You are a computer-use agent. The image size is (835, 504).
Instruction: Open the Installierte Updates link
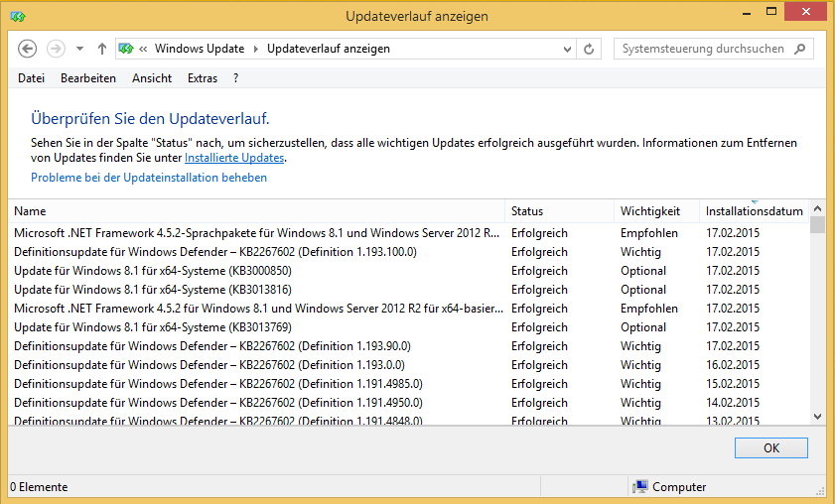(x=234, y=158)
